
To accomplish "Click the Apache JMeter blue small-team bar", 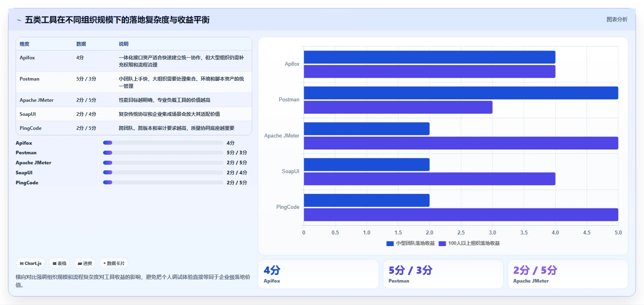I will tap(367, 129).
